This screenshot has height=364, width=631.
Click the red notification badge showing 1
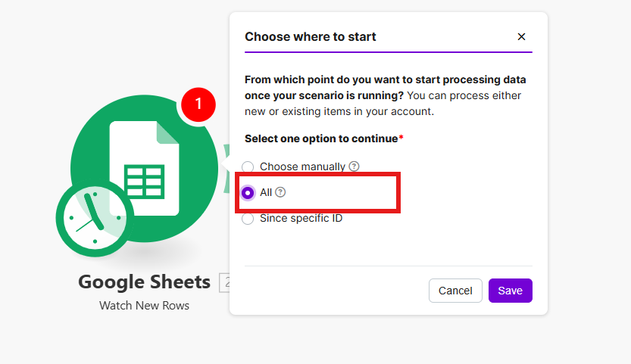click(198, 104)
